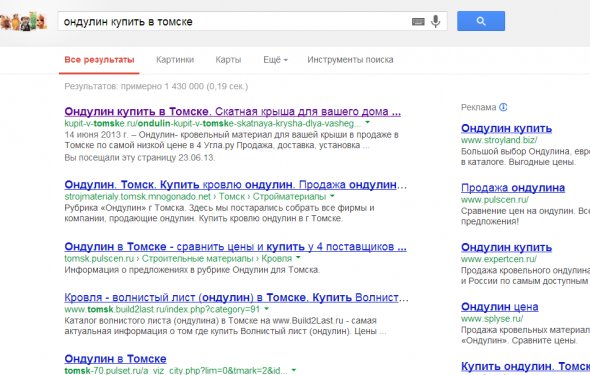The image size is (590, 375).
Task: Click the www.stroyland.biz ad URL
Action: [499, 140]
